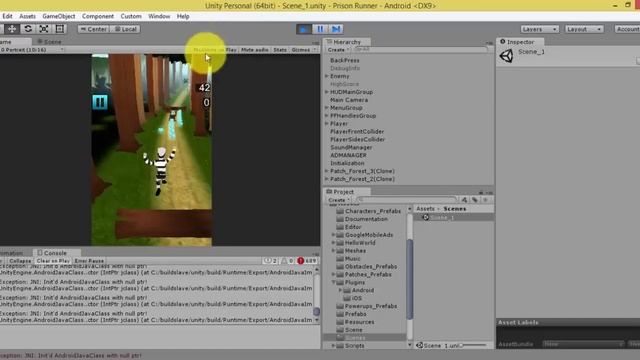The image size is (640, 360).
Task: Open the GameObject menu
Action: (x=59, y=16)
